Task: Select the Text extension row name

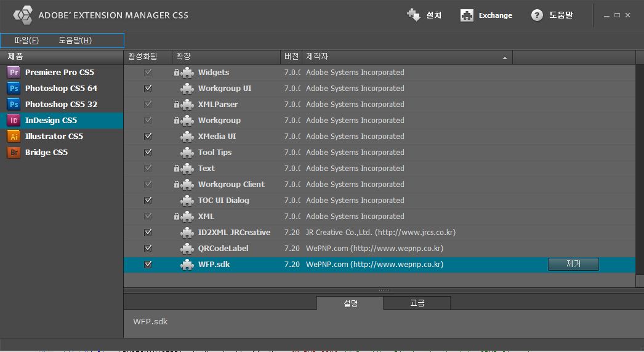Action: [206, 169]
